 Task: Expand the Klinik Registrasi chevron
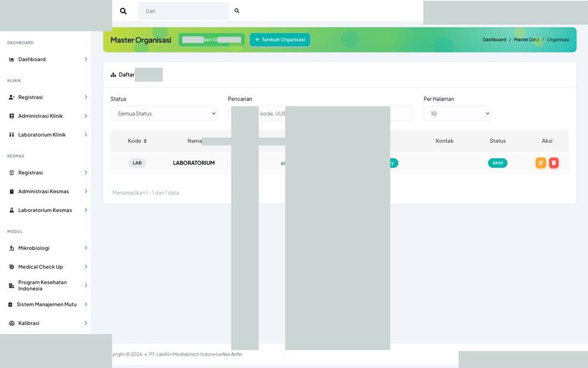[85, 97]
